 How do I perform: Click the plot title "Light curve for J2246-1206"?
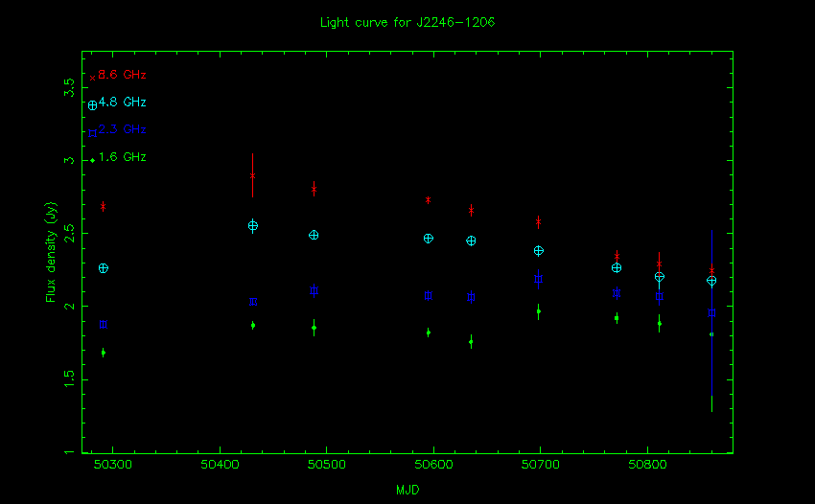(x=407, y=22)
